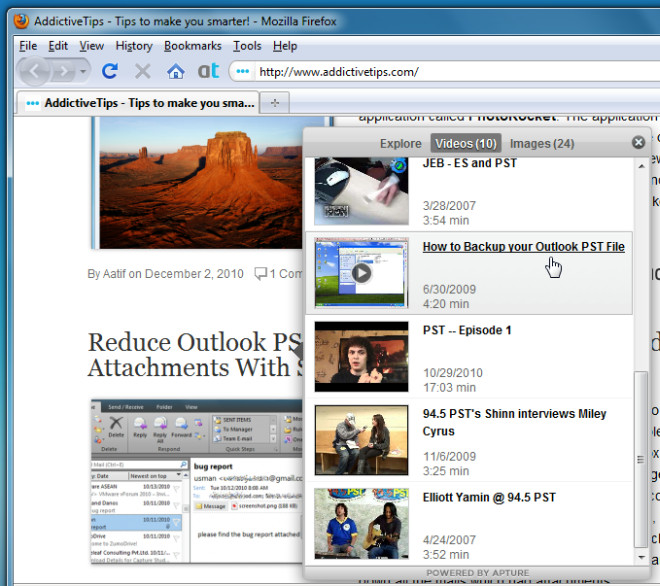Viewport: 660px width, 586px height.
Task: Open the View menu
Action: [x=92, y=46]
